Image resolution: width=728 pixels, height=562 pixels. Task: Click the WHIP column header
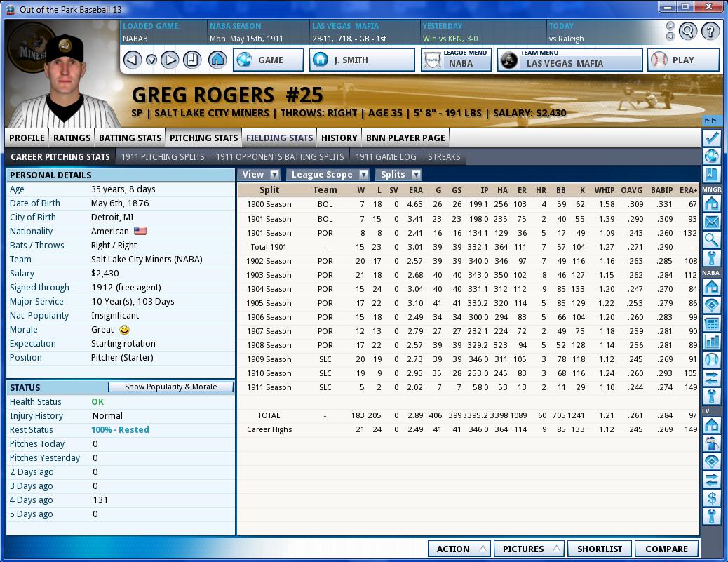click(x=605, y=190)
